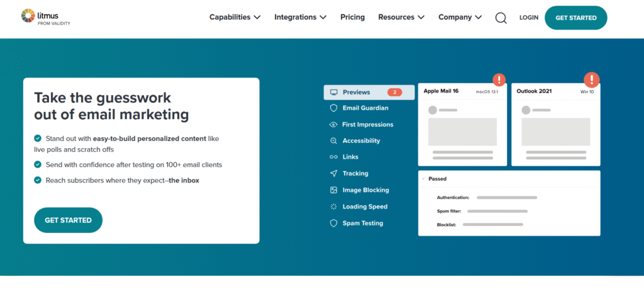Click the Spam filter result row

coord(482,211)
